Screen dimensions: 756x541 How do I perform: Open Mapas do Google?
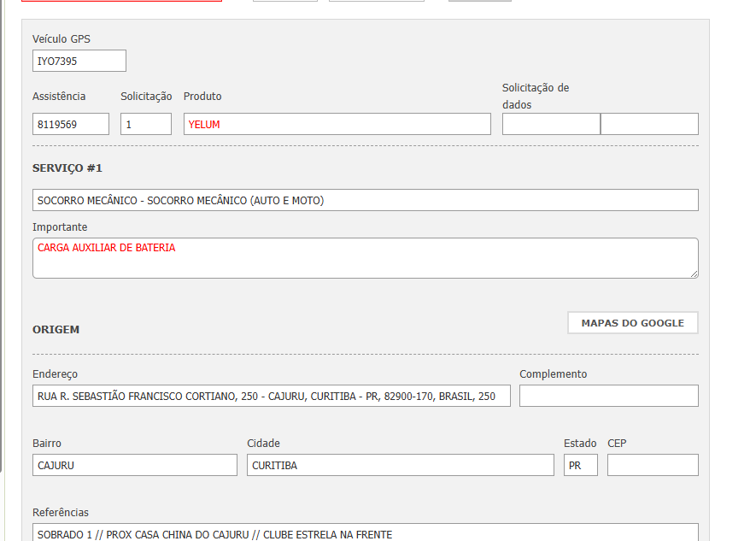coord(632,323)
